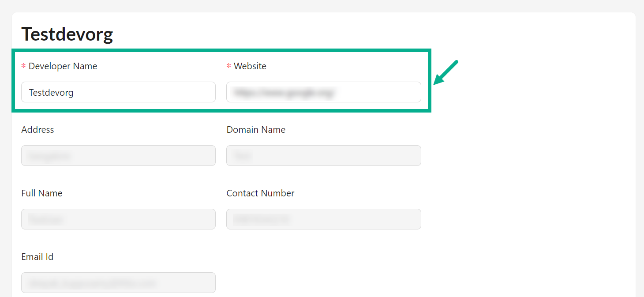Click the "Contact Number" label

[260, 193]
